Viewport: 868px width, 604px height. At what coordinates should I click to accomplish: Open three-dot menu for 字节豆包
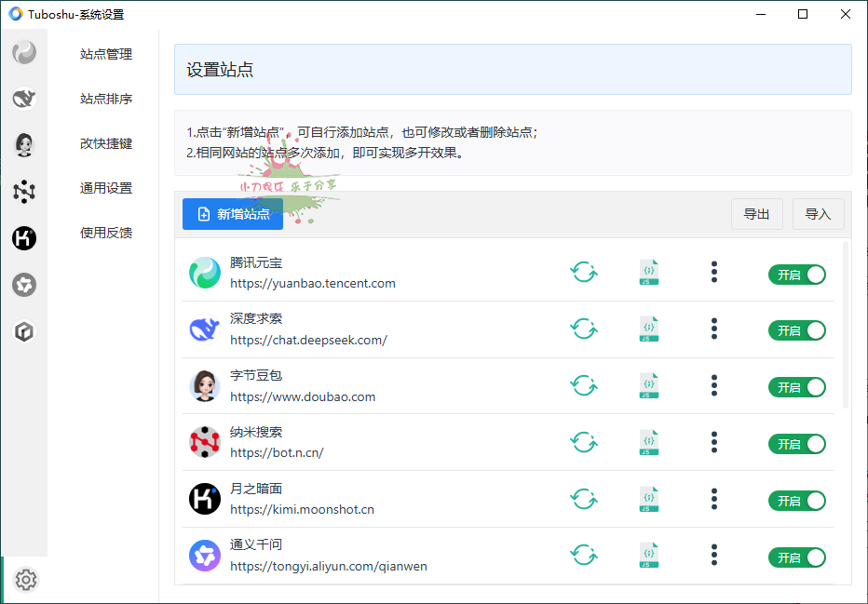tap(713, 385)
